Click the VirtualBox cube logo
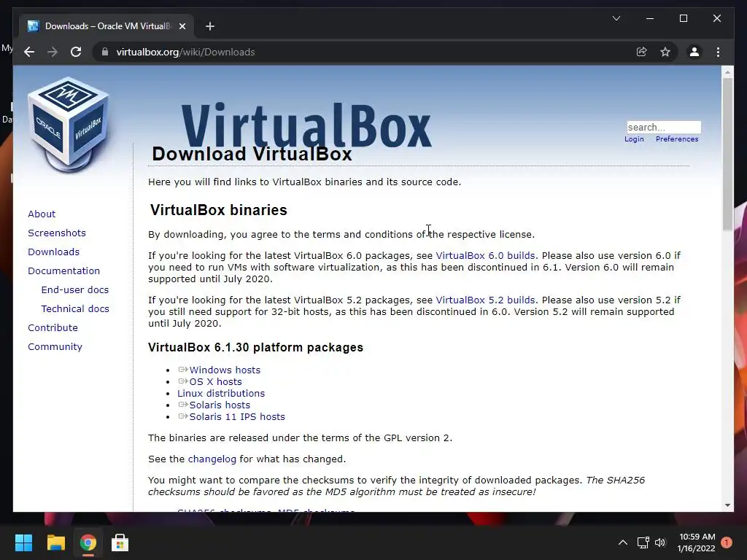This screenshot has width=747, height=560. 68,125
